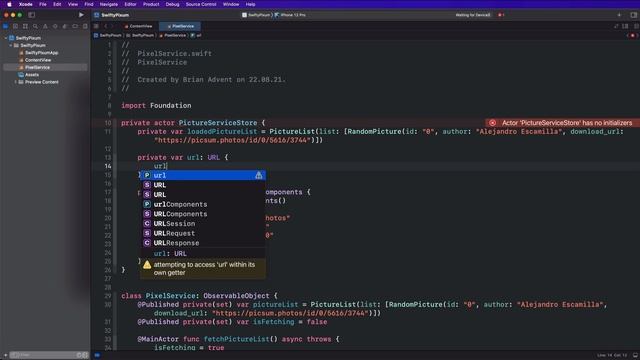
Task: Open the issue navigator warning icon
Action: [45, 26]
